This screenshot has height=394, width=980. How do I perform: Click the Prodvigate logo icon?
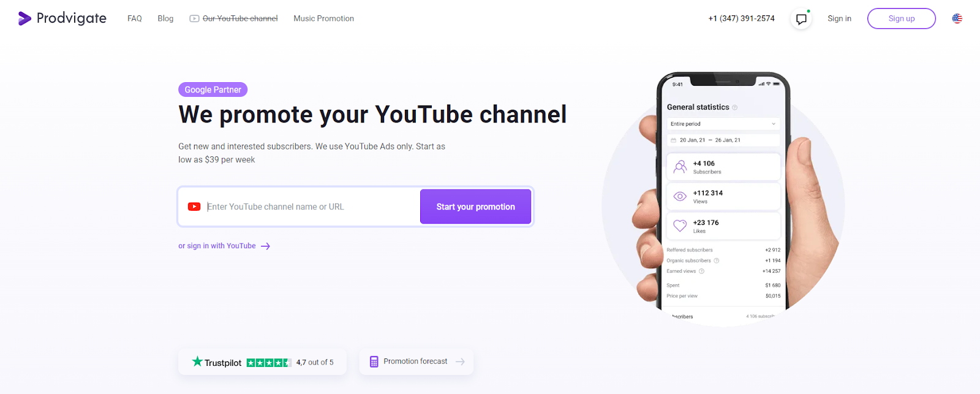click(24, 18)
